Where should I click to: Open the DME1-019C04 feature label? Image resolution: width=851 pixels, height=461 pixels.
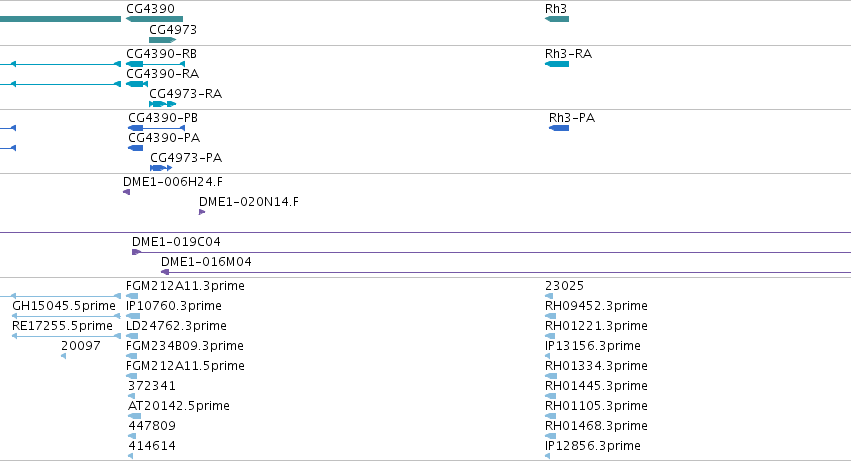pyautogui.click(x=176, y=242)
